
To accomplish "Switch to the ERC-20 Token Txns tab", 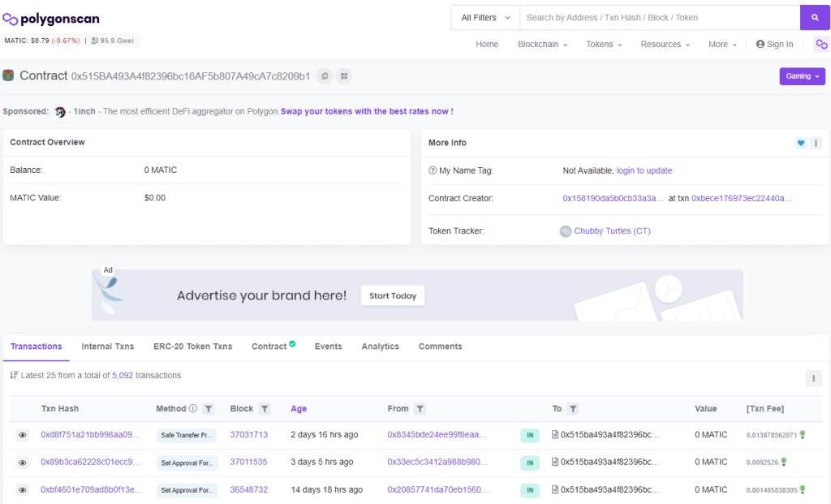I will pyautogui.click(x=192, y=346).
